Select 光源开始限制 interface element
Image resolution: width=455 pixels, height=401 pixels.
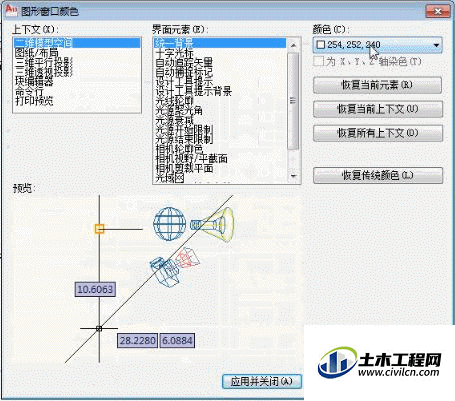[220, 130]
